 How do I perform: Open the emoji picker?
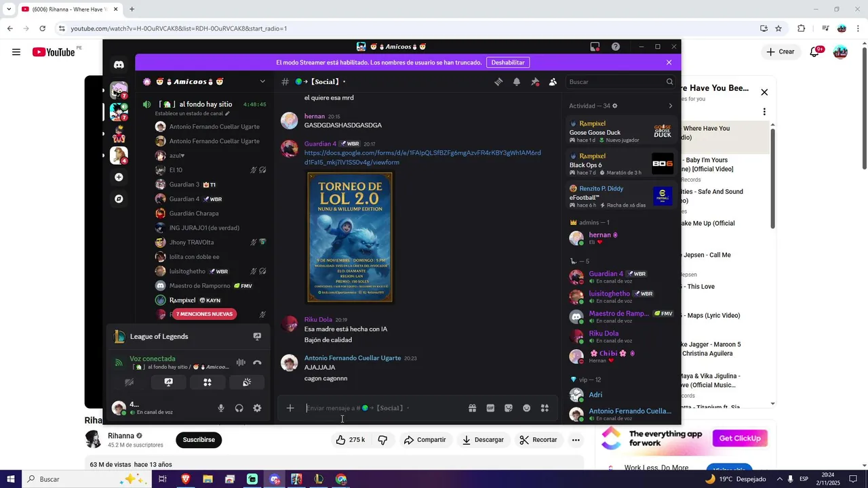click(526, 408)
